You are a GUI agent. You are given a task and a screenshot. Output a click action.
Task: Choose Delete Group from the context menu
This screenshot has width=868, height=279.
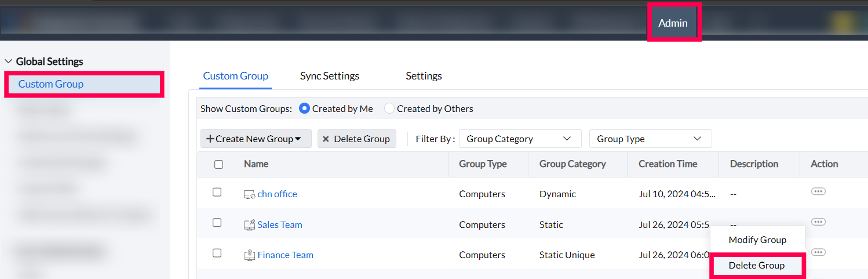tap(757, 266)
